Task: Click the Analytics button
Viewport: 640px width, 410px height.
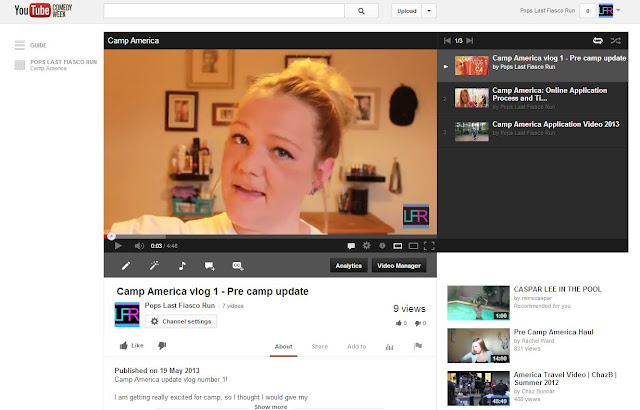Action: (349, 266)
